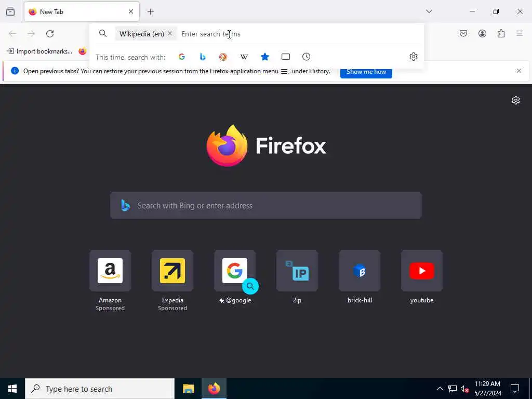The height and width of the screenshot is (399, 532).
Task: Open the Extensions puzzle icon
Action: coord(501,33)
